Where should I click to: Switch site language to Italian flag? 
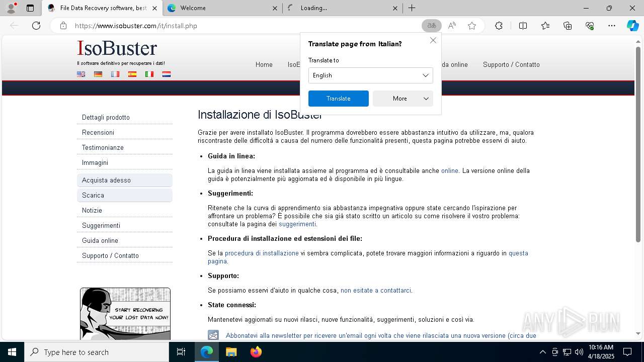(149, 74)
